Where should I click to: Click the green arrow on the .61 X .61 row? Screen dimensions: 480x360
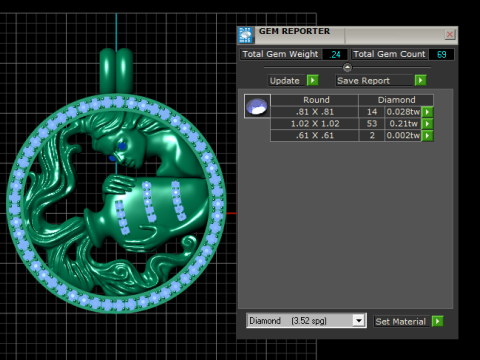click(427, 136)
